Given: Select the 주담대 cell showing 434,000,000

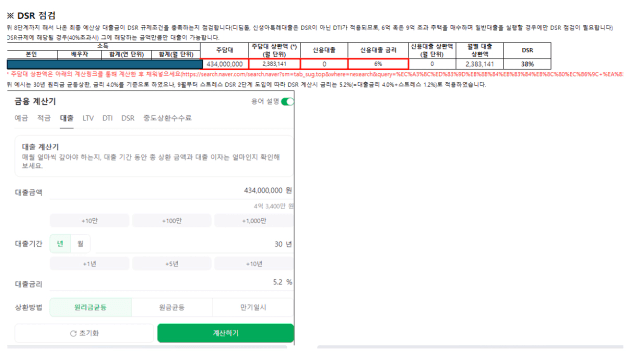Looking at the screenshot, I should [x=225, y=64].
